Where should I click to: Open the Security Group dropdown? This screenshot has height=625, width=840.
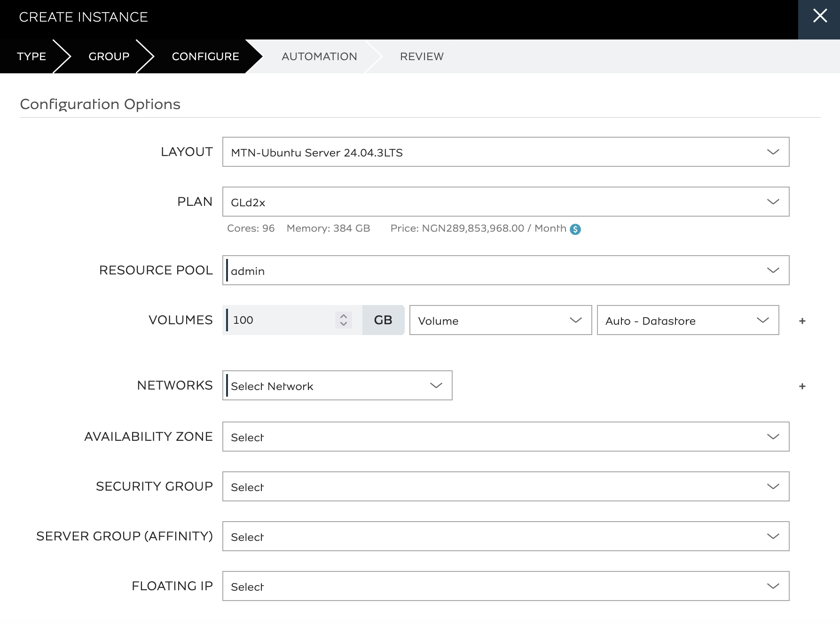pyautogui.click(x=505, y=486)
